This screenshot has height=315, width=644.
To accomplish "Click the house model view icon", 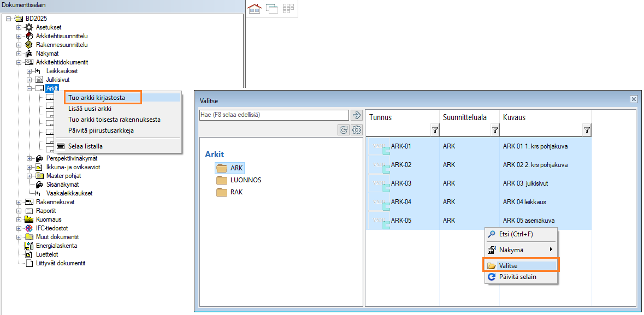I will tap(254, 8).
